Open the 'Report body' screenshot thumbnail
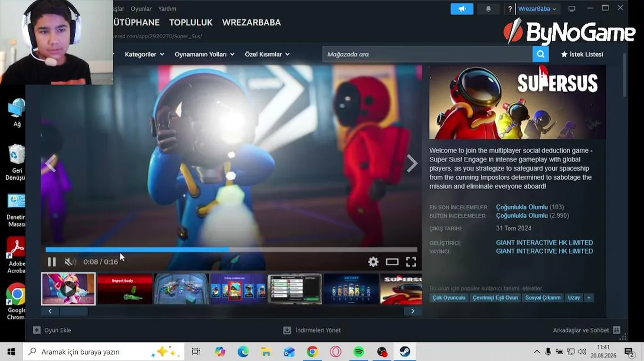Viewport: 644px width, 361px height. click(125, 289)
